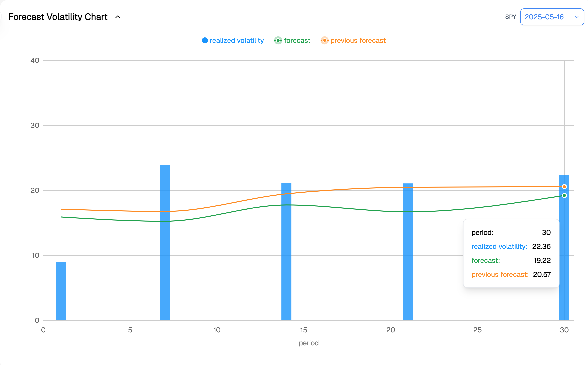588x365 pixels.
Task: Click the orange previous forecast legend marker
Action: [324, 40]
